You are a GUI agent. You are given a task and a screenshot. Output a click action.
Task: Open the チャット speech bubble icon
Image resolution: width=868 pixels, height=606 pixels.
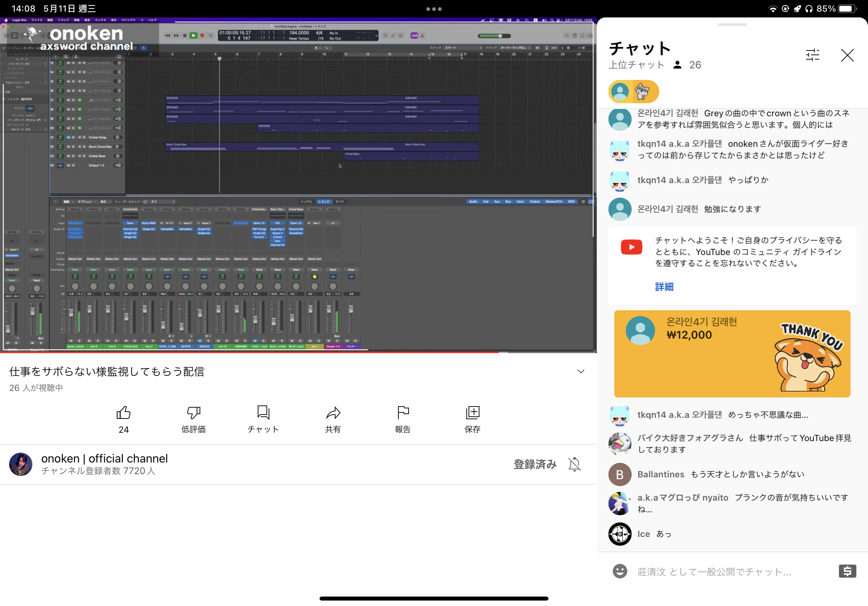click(x=263, y=413)
